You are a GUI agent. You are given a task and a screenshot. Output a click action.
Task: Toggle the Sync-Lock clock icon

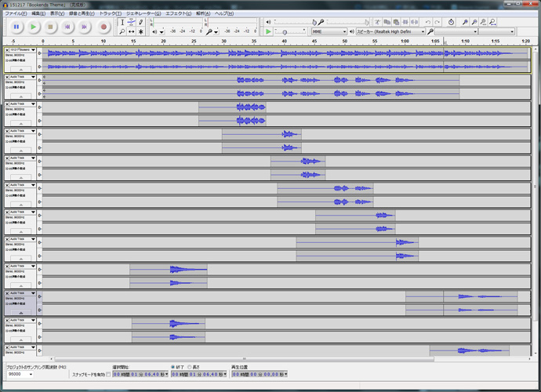click(451, 22)
